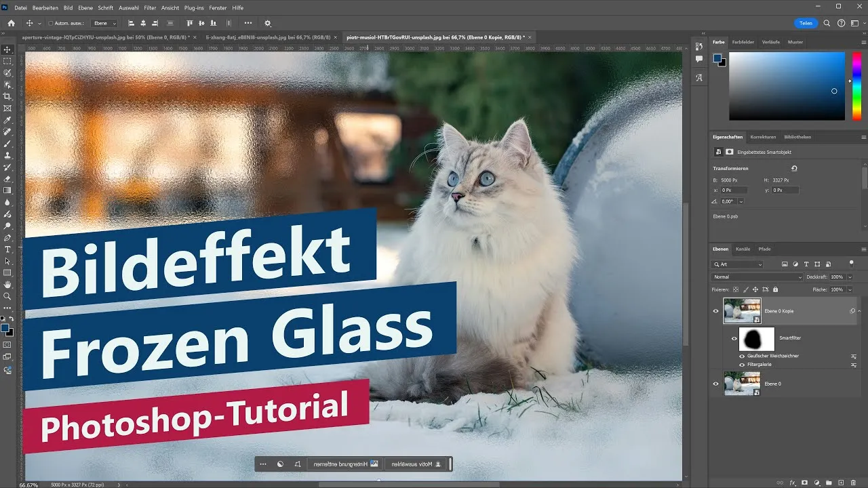Click the Teilen button
This screenshot has width=868, height=488.
[806, 22]
